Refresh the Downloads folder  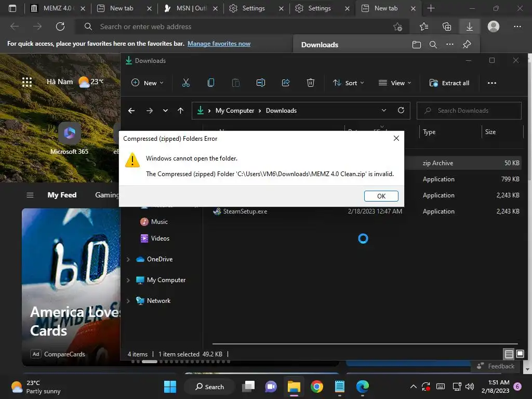(x=401, y=110)
